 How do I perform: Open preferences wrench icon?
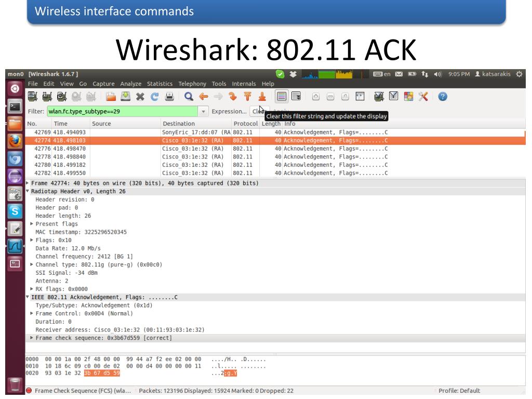(x=423, y=97)
